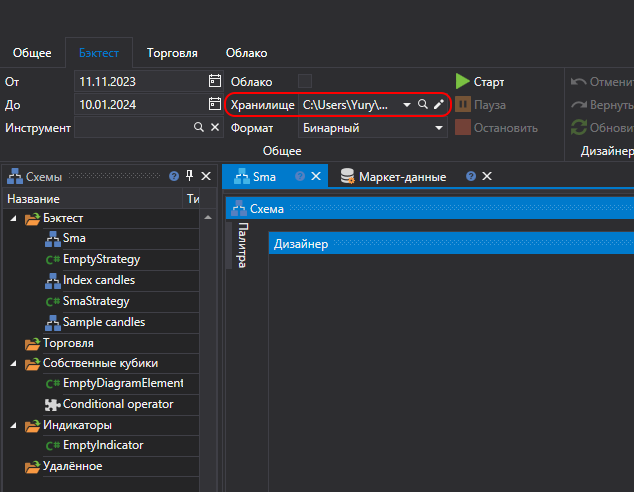Select the Торговля folder
The height and width of the screenshot is (492, 634).
(x=68, y=343)
